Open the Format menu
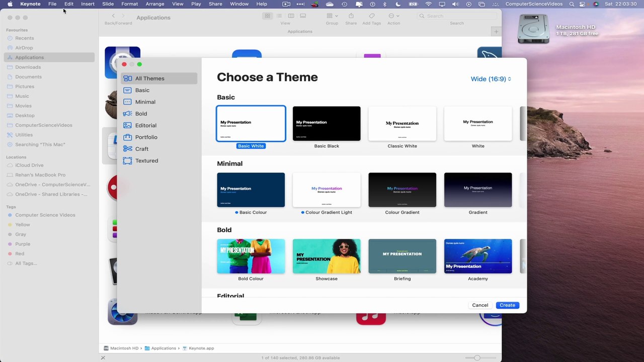The height and width of the screenshot is (362, 644). click(129, 4)
